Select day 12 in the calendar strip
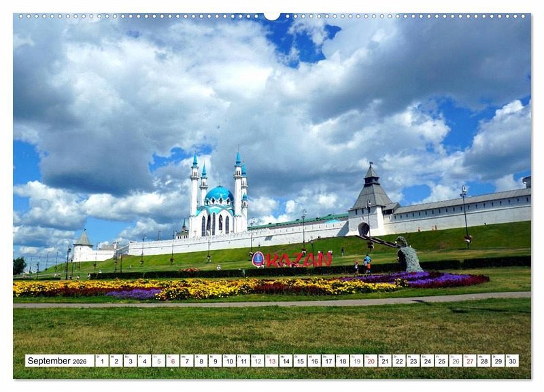The width and height of the screenshot is (544, 392). (x=258, y=361)
